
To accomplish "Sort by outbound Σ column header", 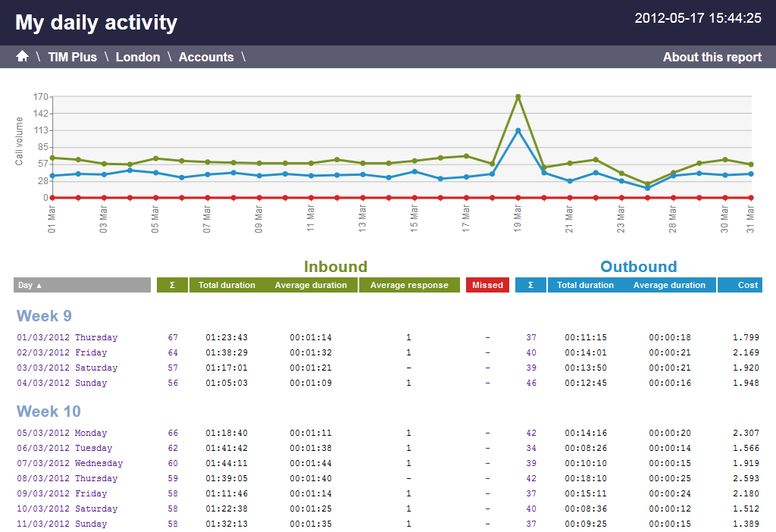I will pos(530,285).
